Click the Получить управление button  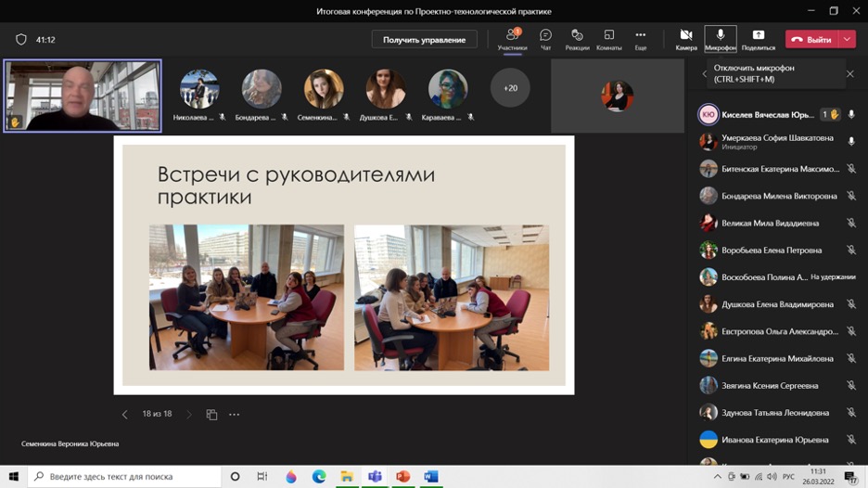pos(424,40)
